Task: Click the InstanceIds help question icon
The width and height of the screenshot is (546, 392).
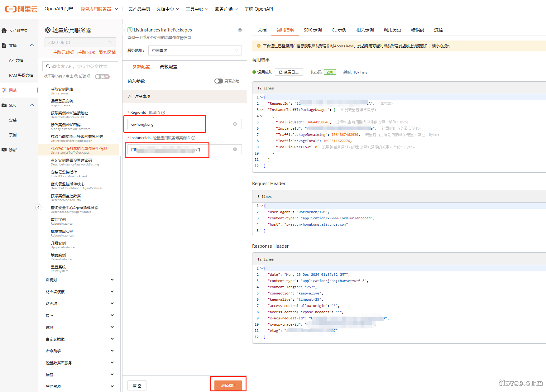Action: 194,138
